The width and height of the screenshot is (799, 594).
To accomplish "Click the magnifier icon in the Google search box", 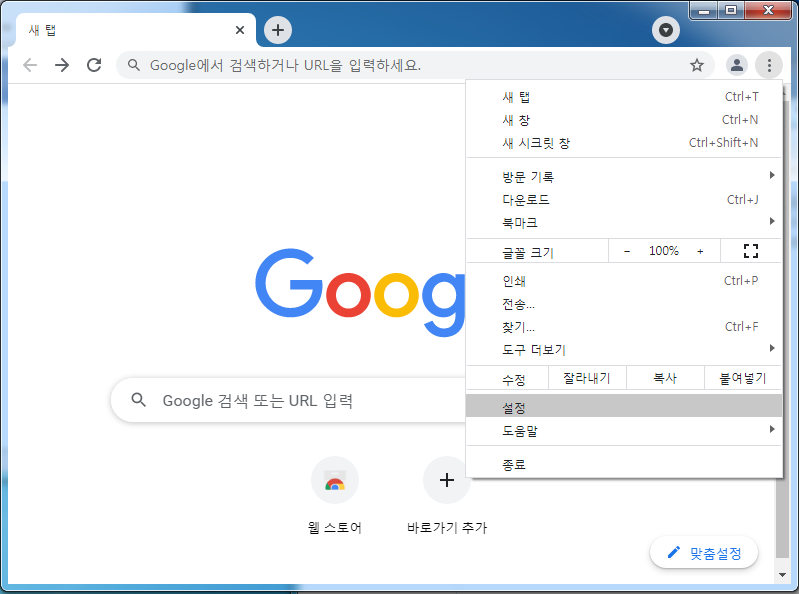I will point(139,400).
